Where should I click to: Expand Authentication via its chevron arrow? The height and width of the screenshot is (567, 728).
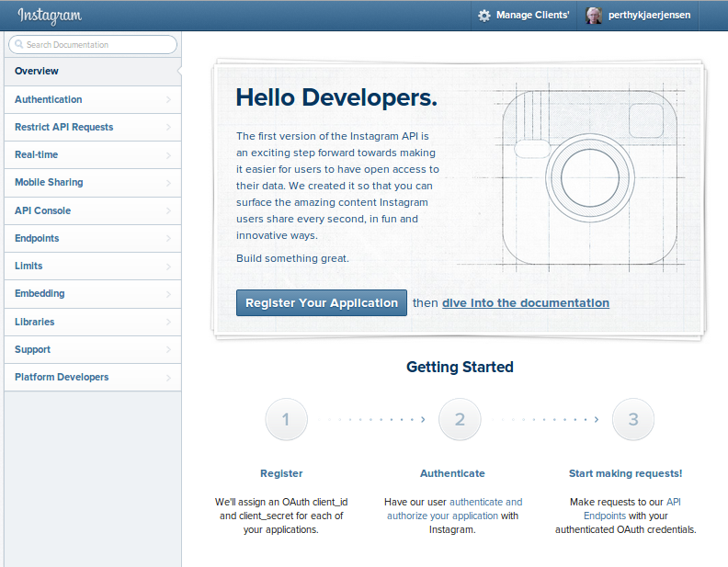(x=168, y=100)
